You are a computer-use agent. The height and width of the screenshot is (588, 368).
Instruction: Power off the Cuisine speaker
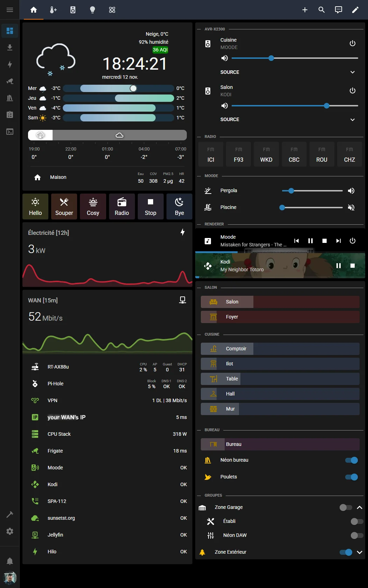tap(352, 43)
